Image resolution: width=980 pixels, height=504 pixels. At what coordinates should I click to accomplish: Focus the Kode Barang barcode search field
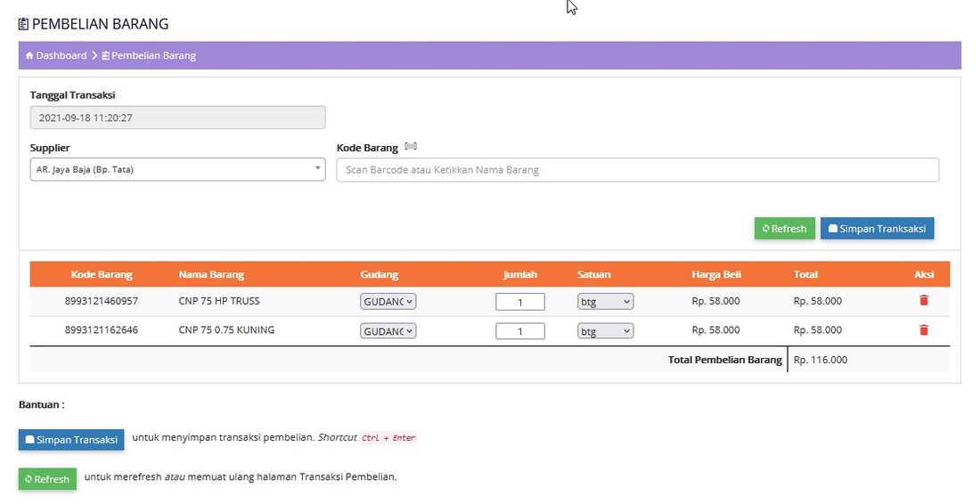coord(638,170)
